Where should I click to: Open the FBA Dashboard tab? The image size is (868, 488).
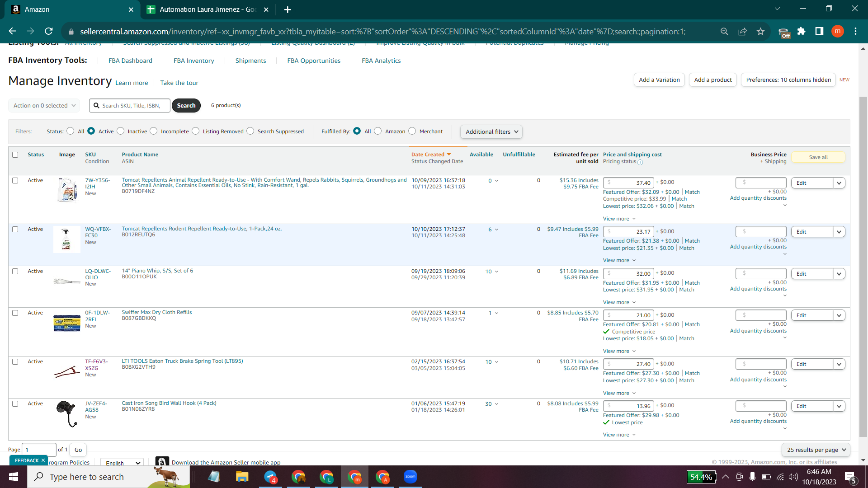130,61
